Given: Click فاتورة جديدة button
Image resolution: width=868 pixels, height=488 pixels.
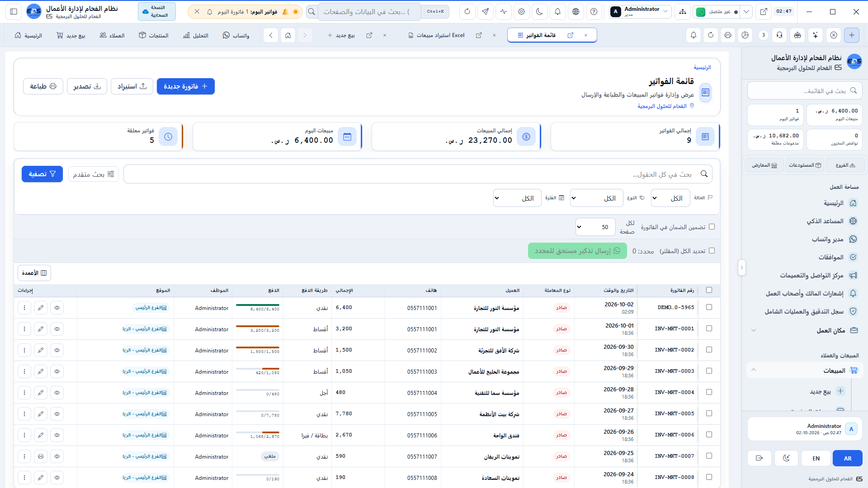Looking at the screenshot, I should click(186, 86).
